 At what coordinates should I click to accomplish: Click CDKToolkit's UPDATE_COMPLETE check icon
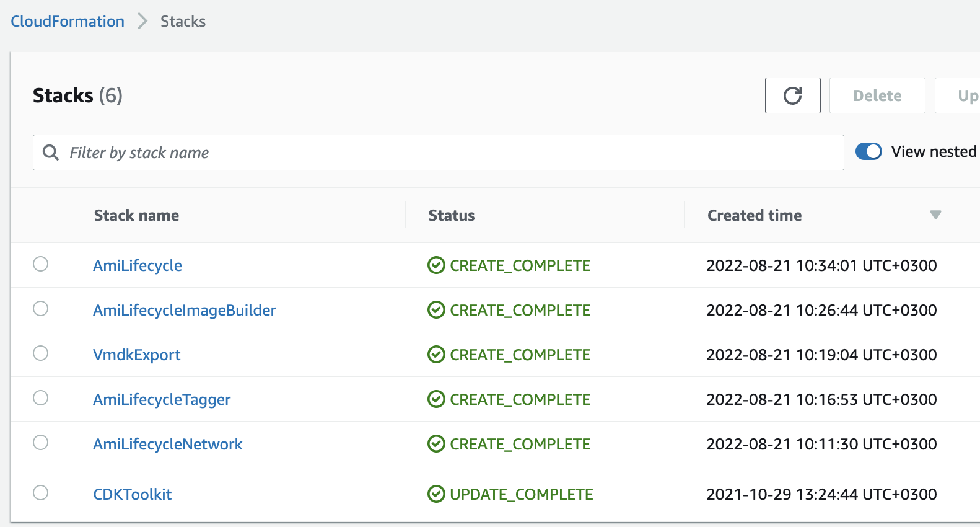[436, 494]
